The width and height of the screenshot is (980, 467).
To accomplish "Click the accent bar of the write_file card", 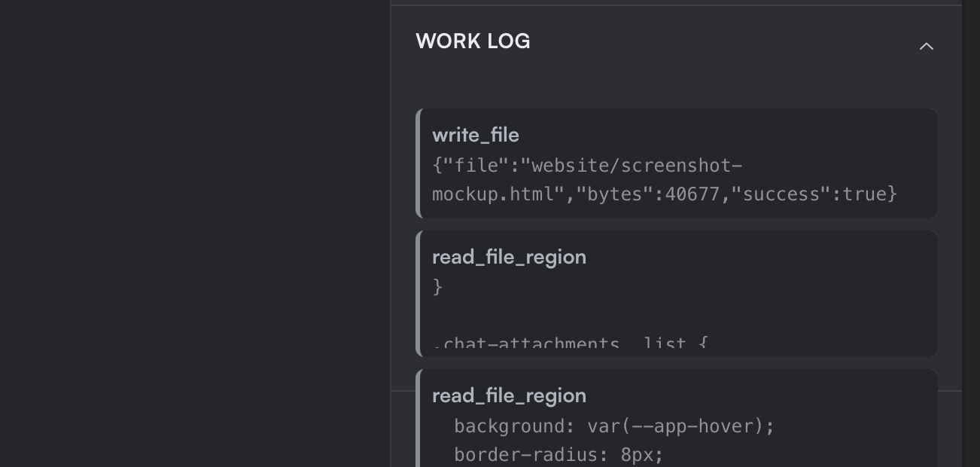I will tap(418, 163).
